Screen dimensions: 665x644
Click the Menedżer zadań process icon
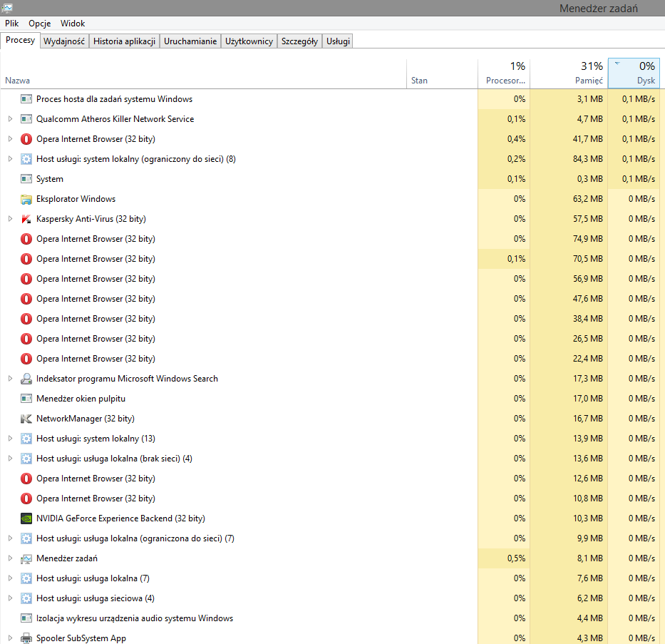[x=26, y=558]
